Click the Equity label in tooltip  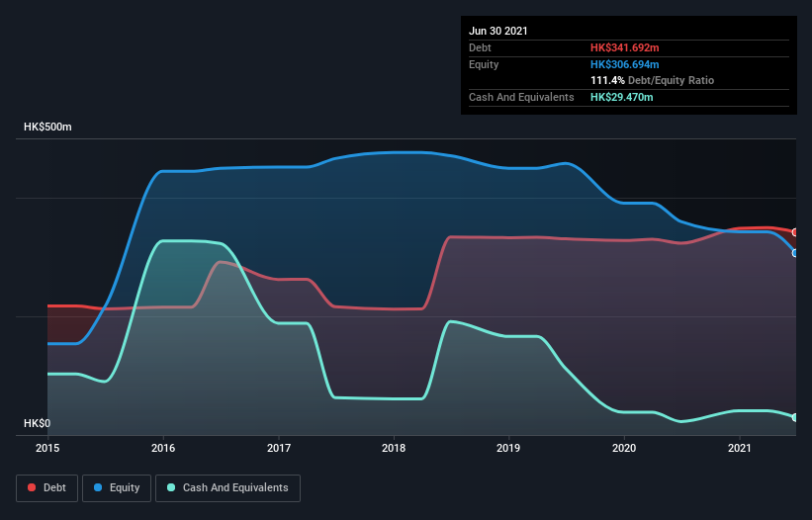tap(484, 64)
